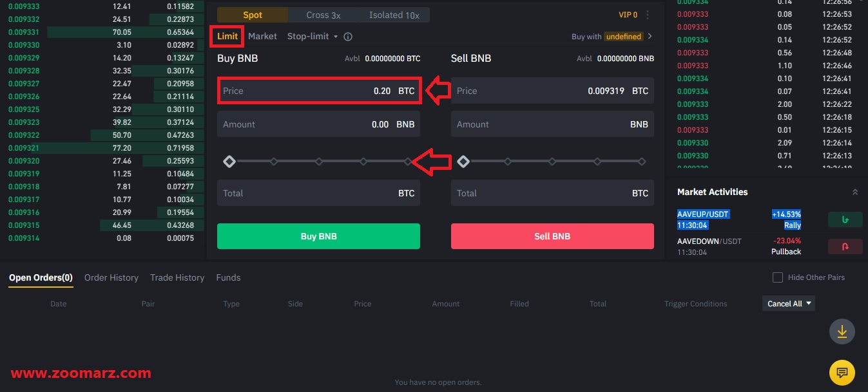
Task: Click the VIP 0 link
Action: click(628, 15)
